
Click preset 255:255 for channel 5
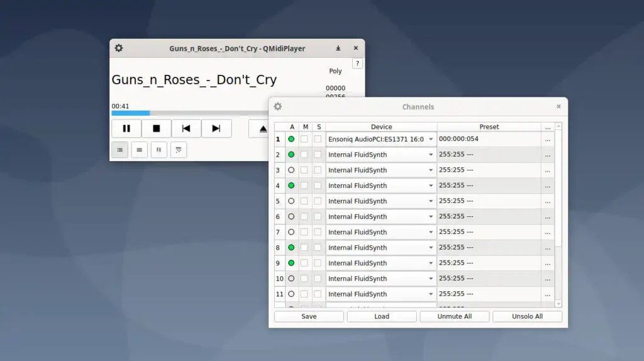click(x=489, y=201)
